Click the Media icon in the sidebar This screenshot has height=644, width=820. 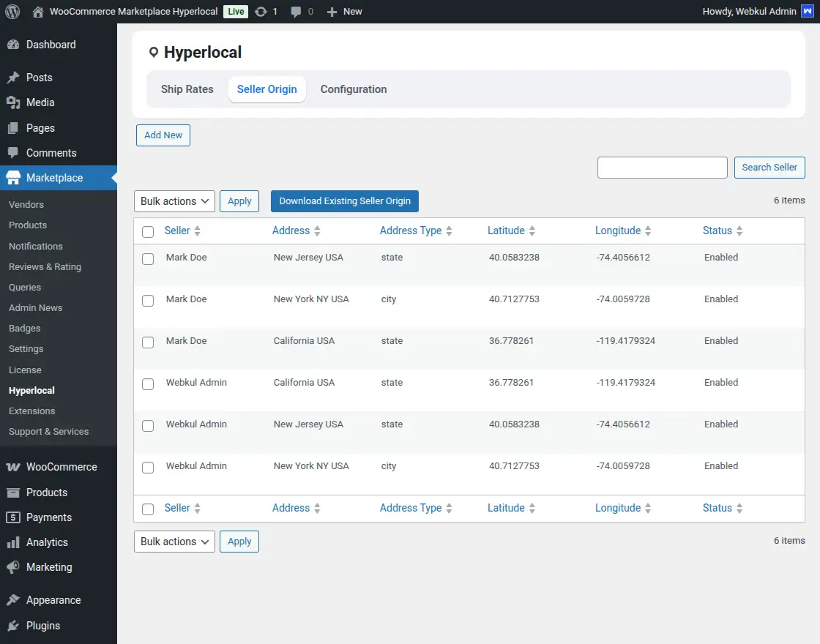coord(13,102)
